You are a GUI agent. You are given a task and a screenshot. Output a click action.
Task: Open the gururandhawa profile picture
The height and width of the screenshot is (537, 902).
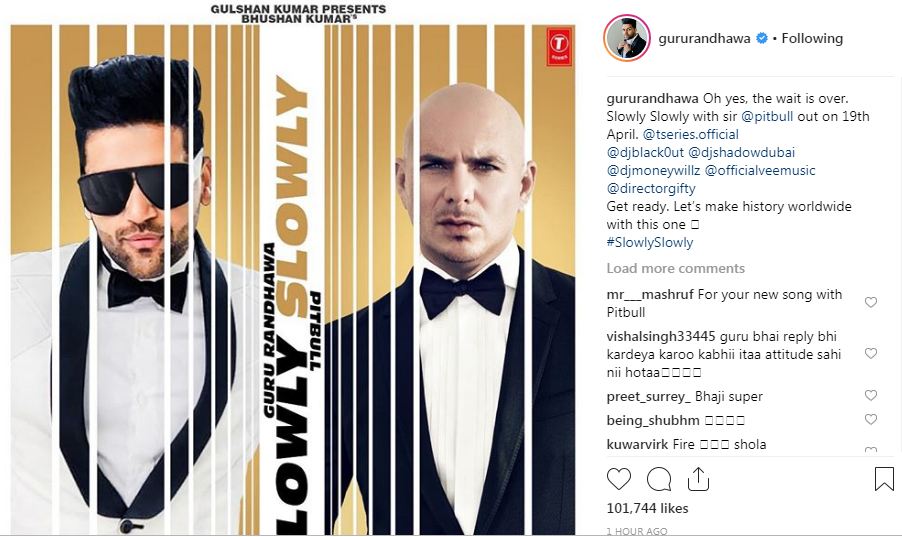[x=626, y=38]
